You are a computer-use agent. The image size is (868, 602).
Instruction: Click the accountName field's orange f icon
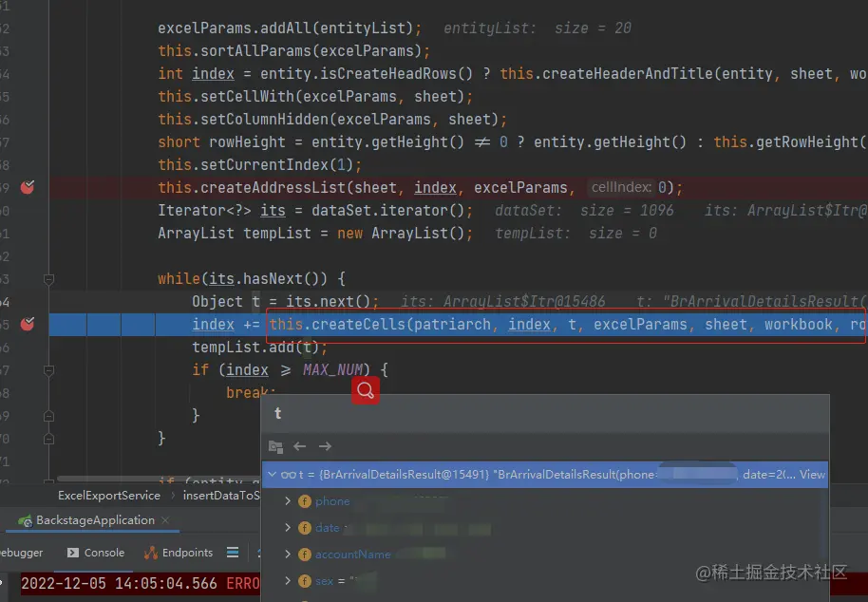(305, 555)
